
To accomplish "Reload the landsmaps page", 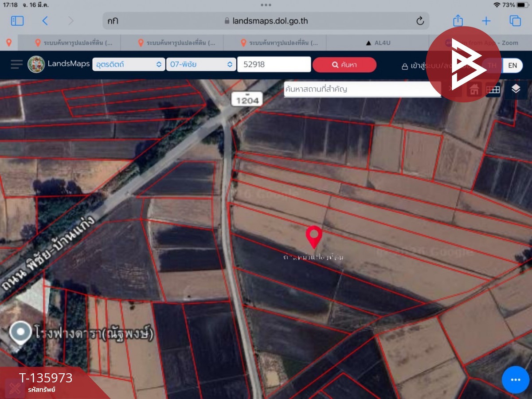I will point(420,21).
